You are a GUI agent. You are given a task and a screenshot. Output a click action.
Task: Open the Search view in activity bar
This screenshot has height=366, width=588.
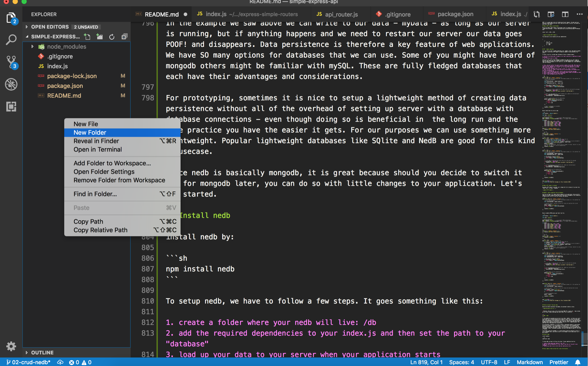[11, 40]
